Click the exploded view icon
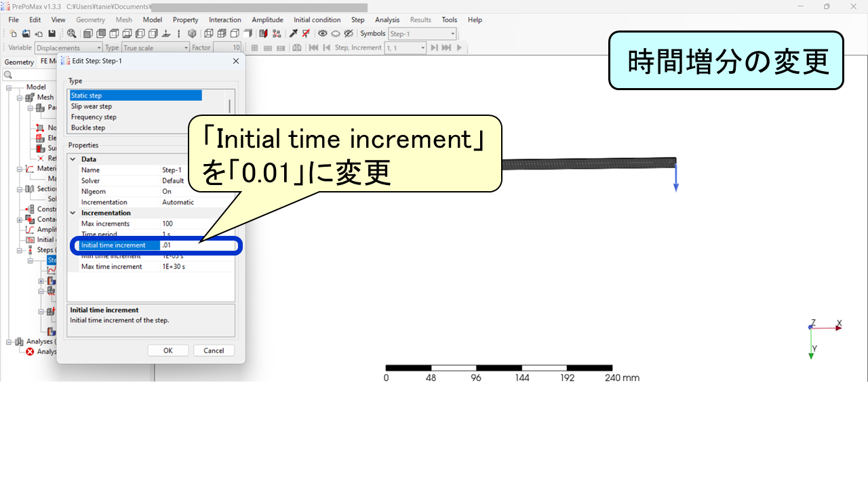Screen dimensions: 868x488 (276, 33)
